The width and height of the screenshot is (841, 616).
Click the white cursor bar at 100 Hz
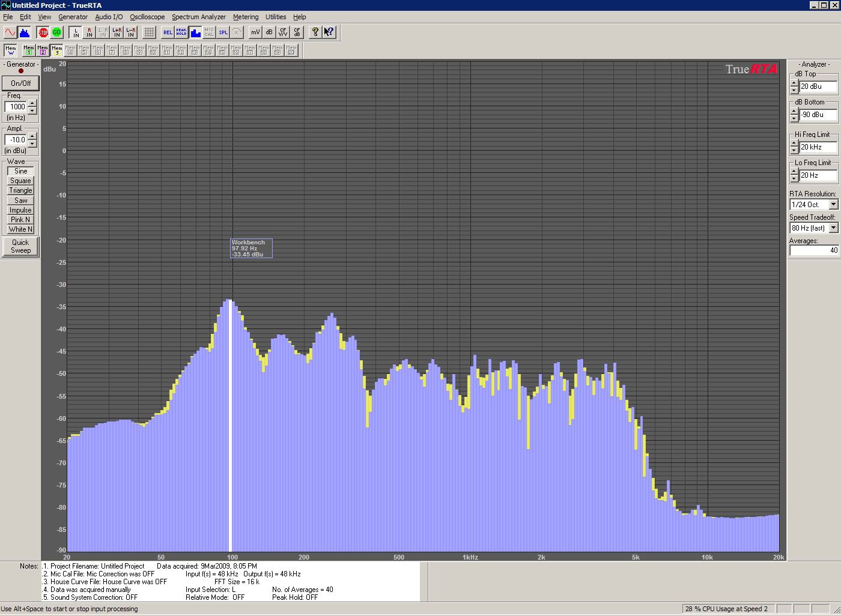point(230,426)
